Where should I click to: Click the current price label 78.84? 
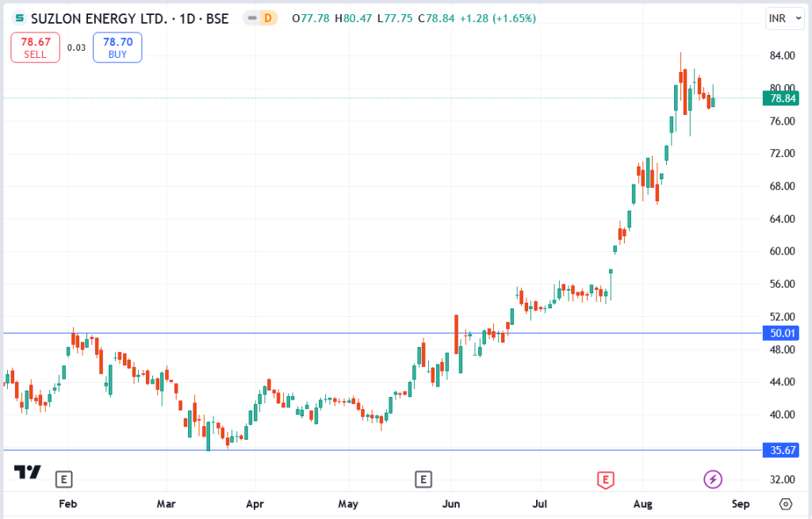click(x=781, y=98)
